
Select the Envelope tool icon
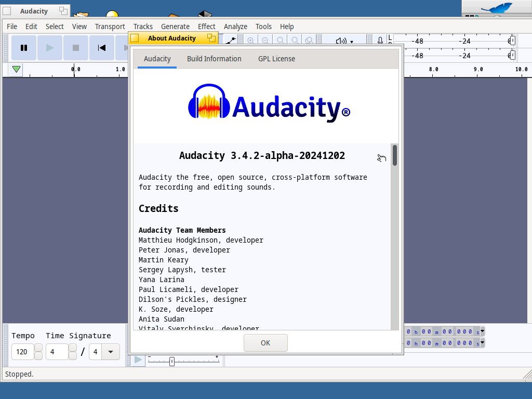pos(231,41)
